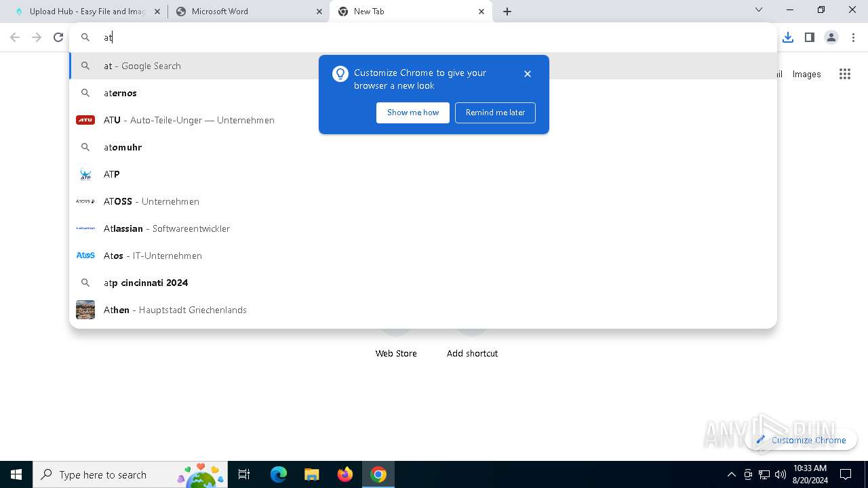The image size is (868, 488).
Task: Click the ATU logo icon
Action: pyautogui.click(x=85, y=120)
